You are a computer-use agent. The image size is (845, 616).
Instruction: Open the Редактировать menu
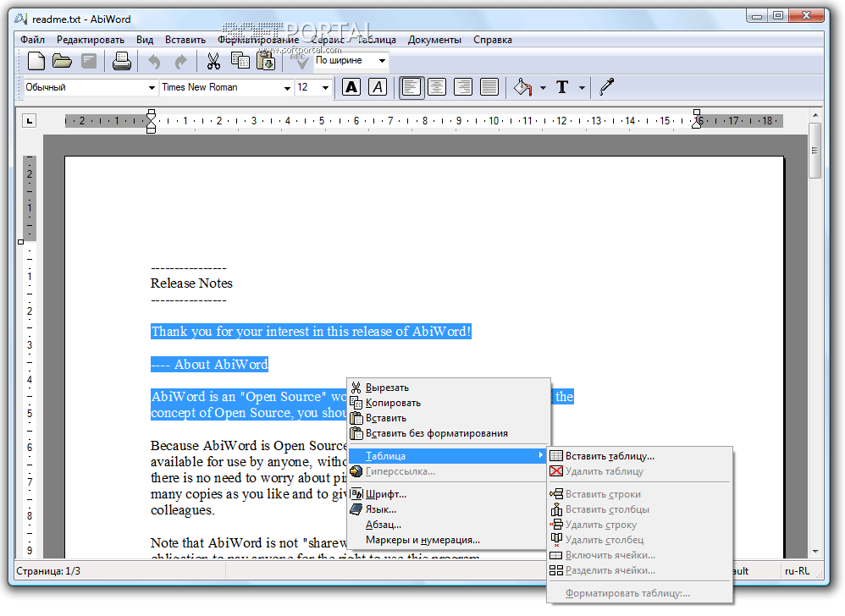click(x=91, y=39)
